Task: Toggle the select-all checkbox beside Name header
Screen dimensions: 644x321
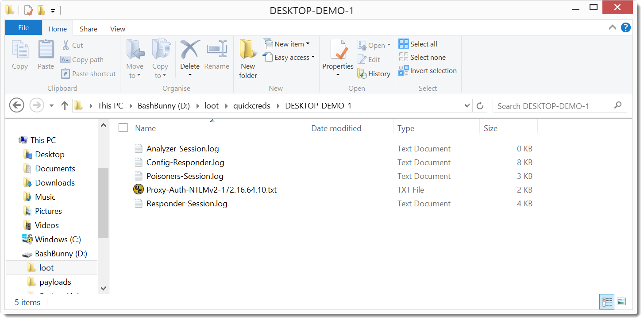Action: (x=123, y=128)
